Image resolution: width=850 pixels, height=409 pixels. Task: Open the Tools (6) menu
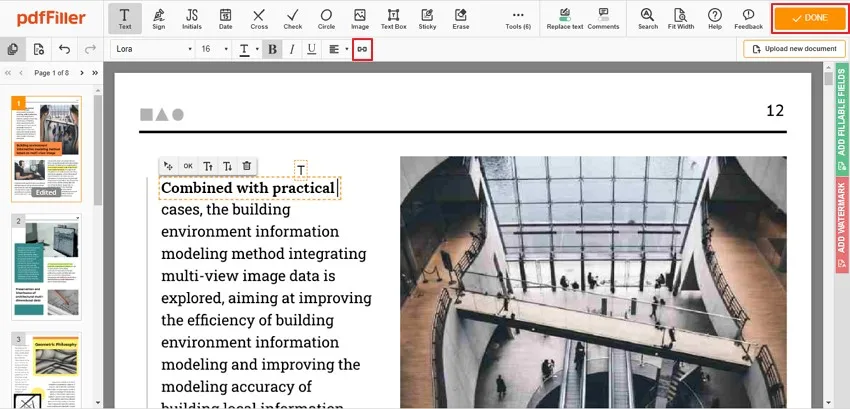[x=518, y=18]
